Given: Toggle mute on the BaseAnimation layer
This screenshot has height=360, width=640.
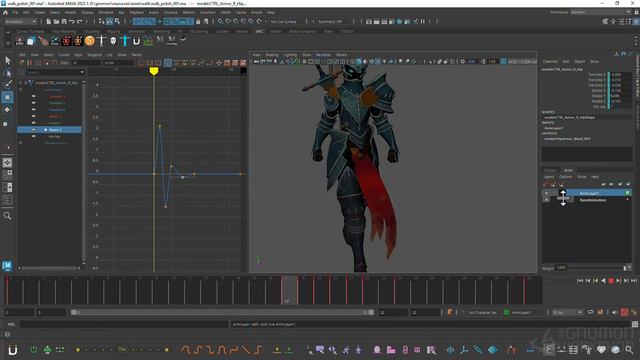Looking at the screenshot, I should (x=547, y=200).
